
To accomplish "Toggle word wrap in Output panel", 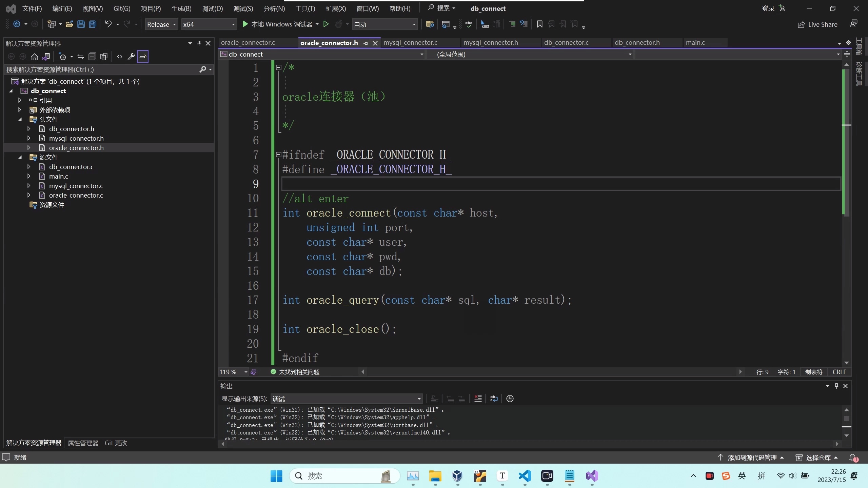I will (x=494, y=399).
